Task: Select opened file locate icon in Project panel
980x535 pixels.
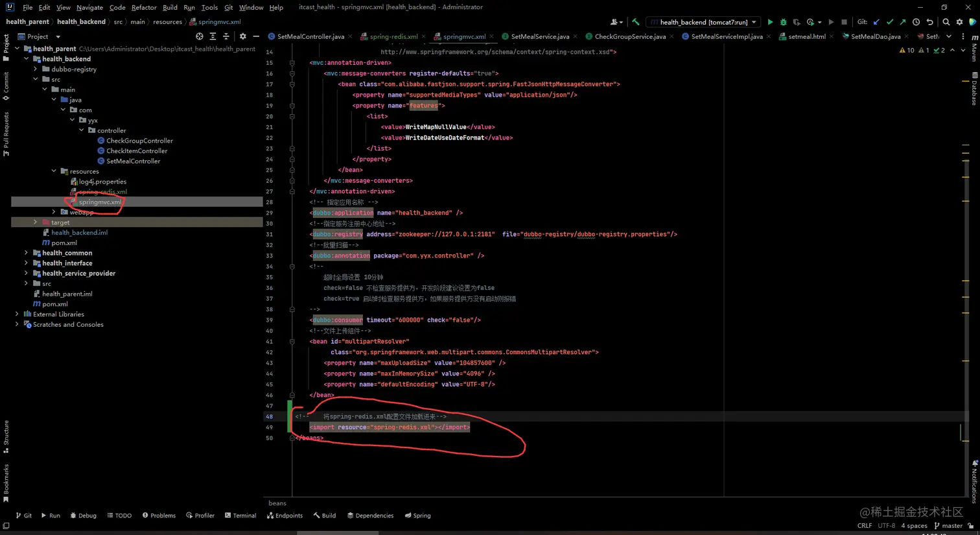Action: pyautogui.click(x=200, y=37)
